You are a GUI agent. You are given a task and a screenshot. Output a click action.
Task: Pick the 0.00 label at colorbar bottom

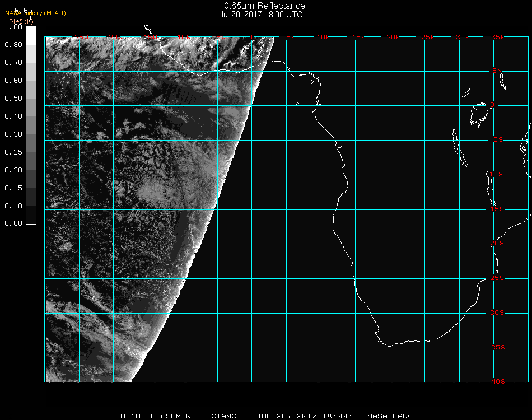coord(13,223)
